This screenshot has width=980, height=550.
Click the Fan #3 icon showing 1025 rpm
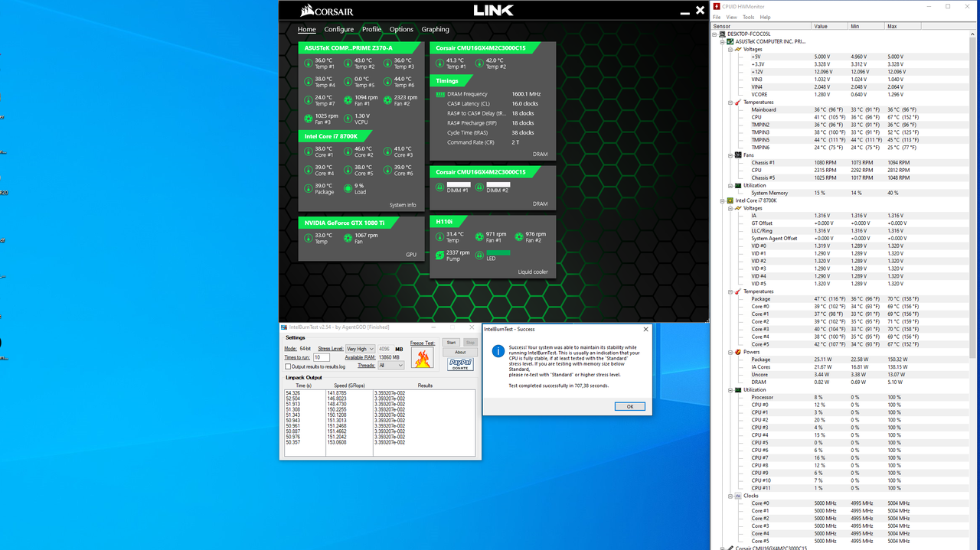point(308,119)
